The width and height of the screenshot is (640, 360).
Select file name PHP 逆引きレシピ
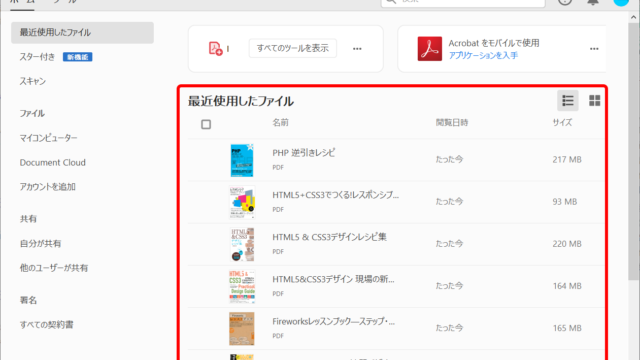click(x=304, y=153)
